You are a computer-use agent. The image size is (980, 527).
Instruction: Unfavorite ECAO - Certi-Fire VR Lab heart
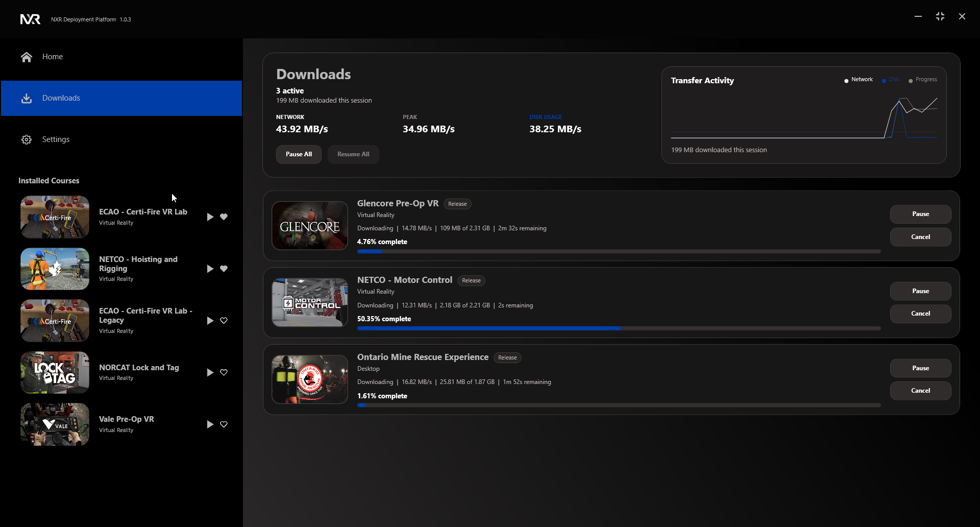224,217
